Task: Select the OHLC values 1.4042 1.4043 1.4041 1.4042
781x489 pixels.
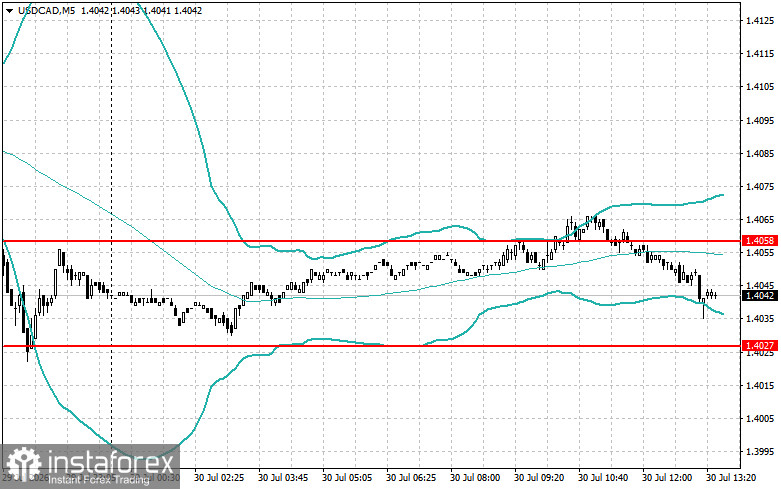Action: pos(141,10)
